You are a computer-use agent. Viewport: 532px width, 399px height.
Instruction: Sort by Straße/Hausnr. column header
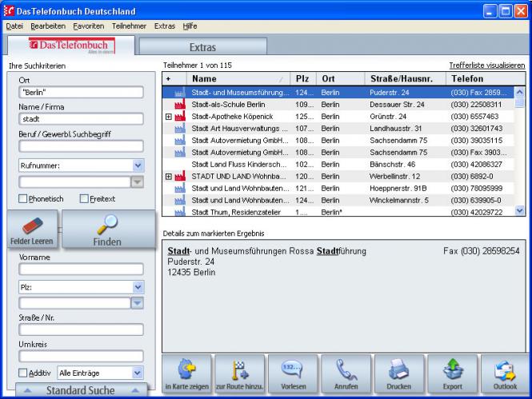(x=406, y=78)
